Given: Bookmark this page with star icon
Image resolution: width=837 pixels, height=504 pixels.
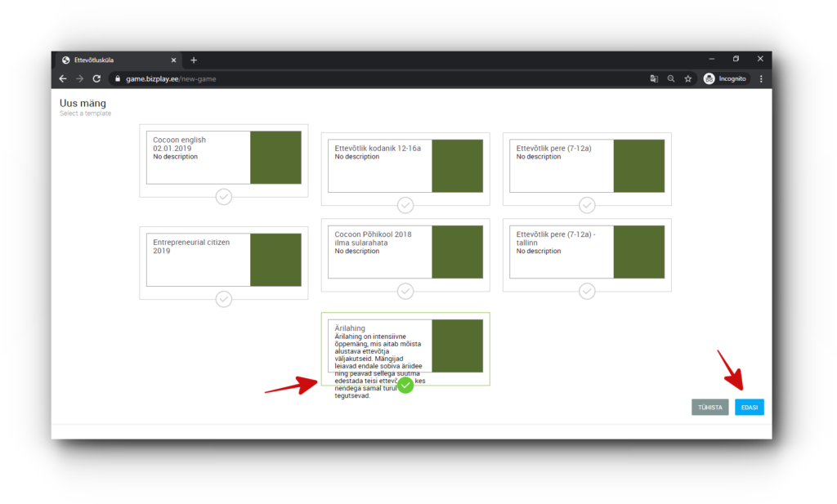Looking at the screenshot, I should (688, 78).
